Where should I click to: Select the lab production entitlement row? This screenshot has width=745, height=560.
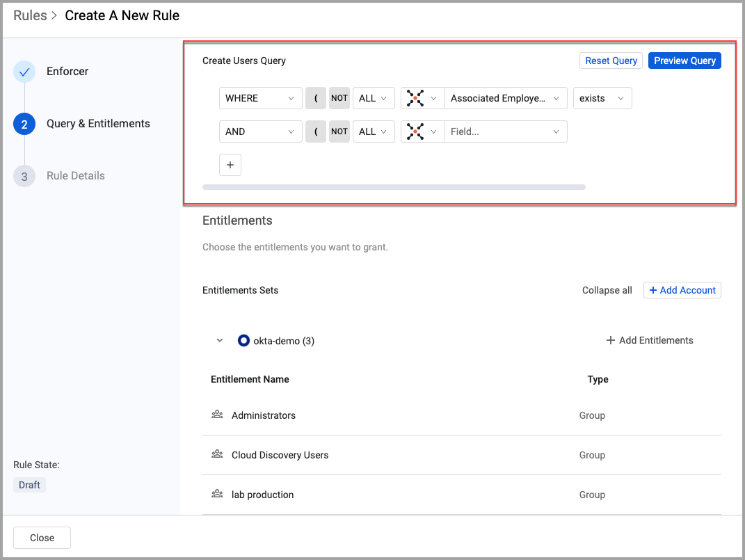click(x=462, y=495)
